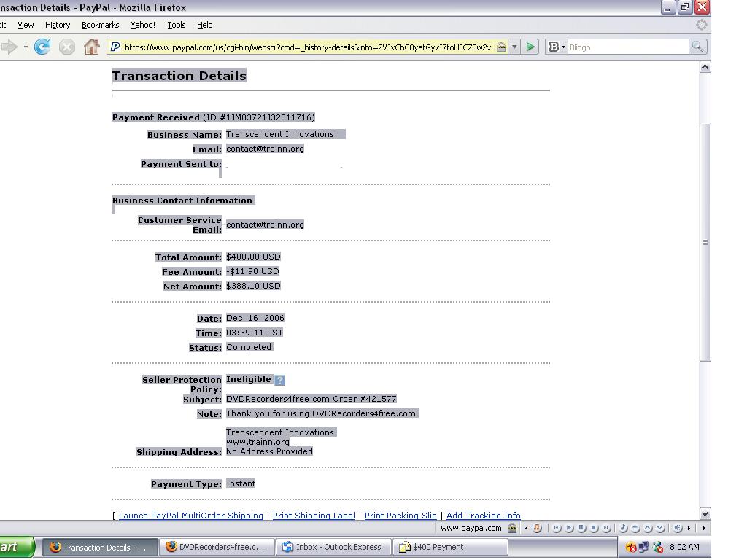Click the network computers tray icon
Screen dimensions: 747x560
pyautogui.click(x=643, y=547)
